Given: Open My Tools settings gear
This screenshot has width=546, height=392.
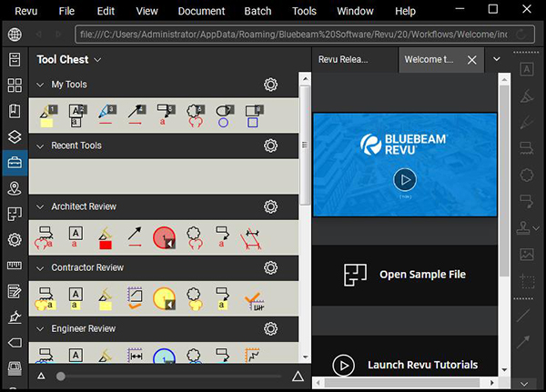Looking at the screenshot, I should tap(270, 85).
